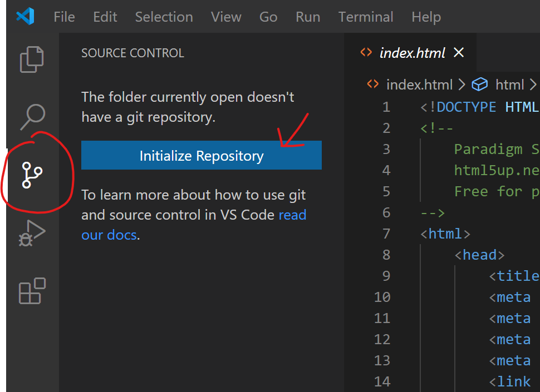The height and width of the screenshot is (392, 540).
Task: Open the Explorer view in activity bar
Action: (32, 59)
